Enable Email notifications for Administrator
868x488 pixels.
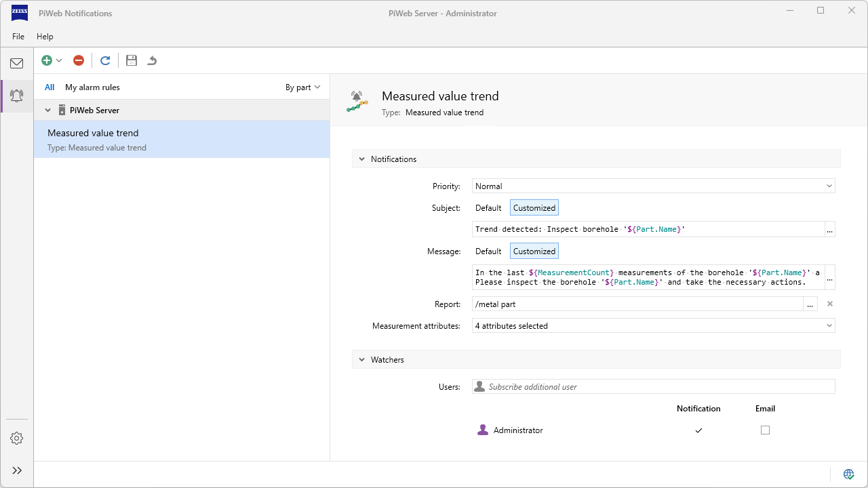pyautogui.click(x=765, y=430)
